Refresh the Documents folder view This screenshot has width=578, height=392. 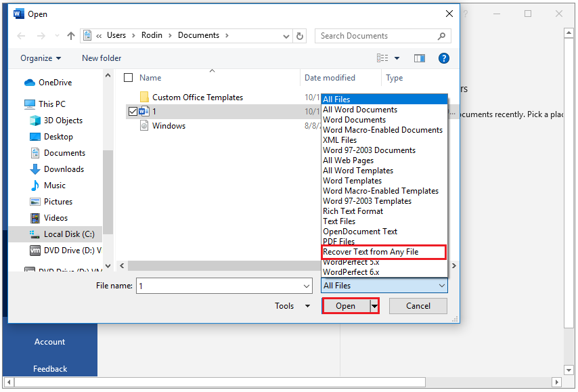tap(300, 36)
